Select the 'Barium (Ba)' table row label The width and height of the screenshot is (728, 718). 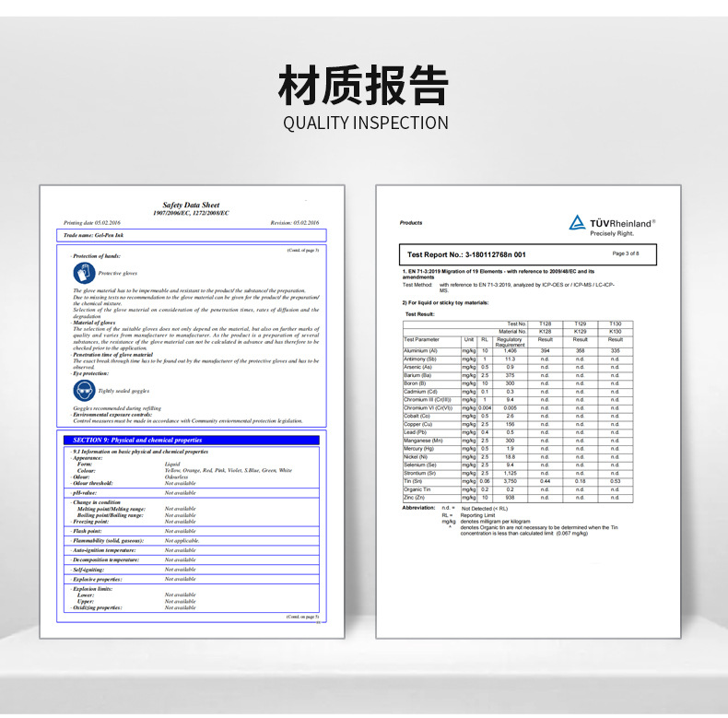pyautogui.click(x=417, y=375)
